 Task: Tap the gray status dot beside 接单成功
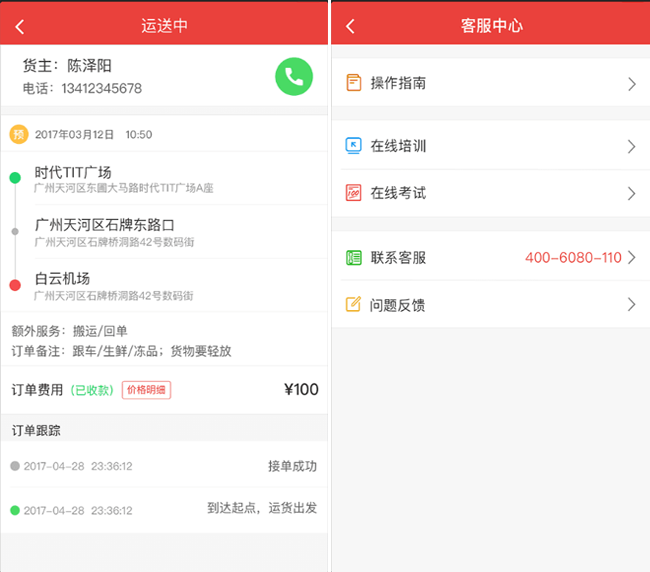coord(15,466)
